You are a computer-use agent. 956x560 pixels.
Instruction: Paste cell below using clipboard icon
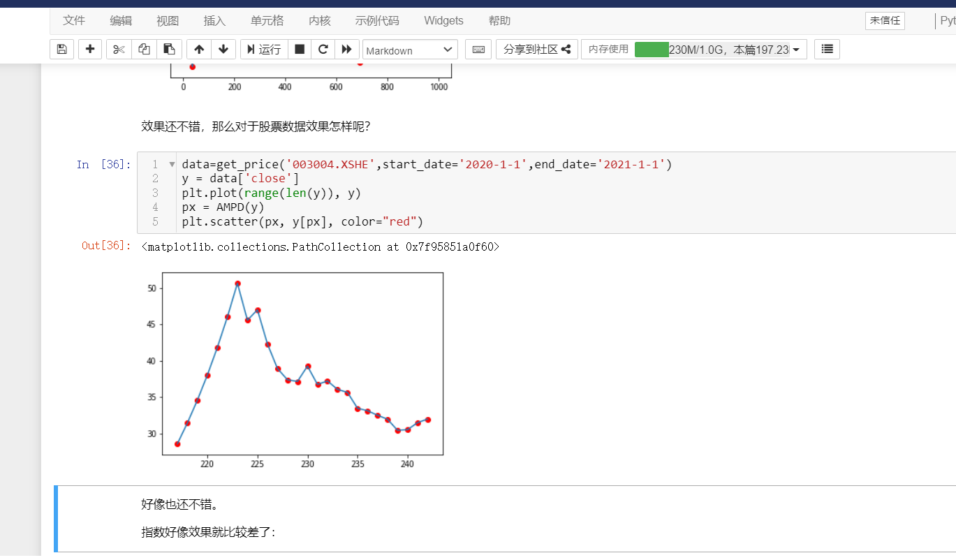(169, 49)
